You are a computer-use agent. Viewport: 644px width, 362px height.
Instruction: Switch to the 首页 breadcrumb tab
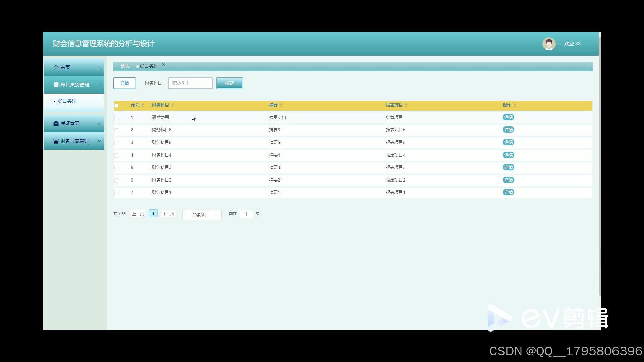[x=125, y=66]
